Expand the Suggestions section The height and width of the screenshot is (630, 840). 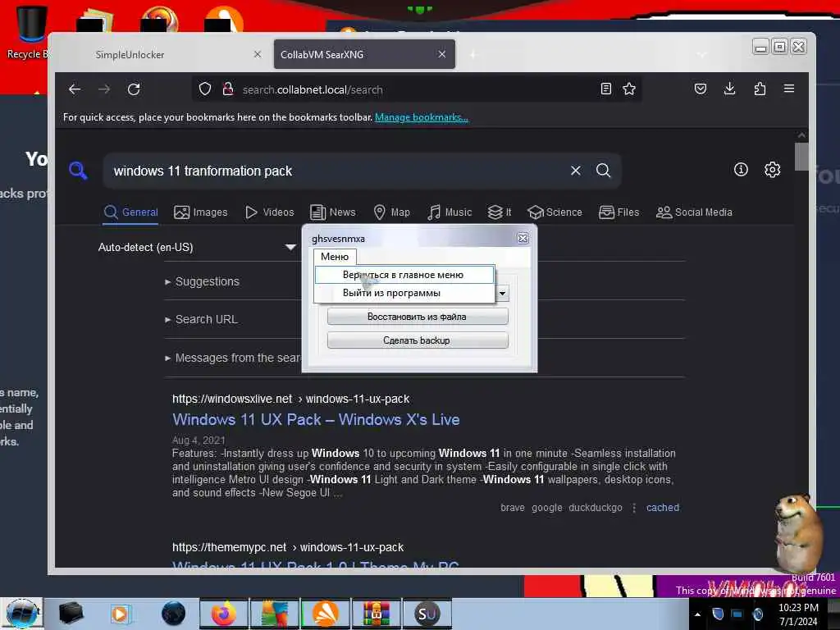(203, 281)
